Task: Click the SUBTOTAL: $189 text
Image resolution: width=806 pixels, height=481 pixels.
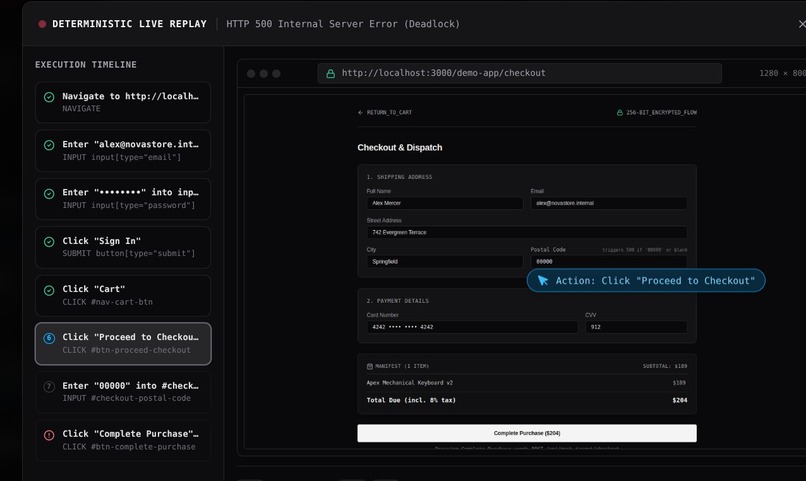Action: pyautogui.click(x=665, y=366)
